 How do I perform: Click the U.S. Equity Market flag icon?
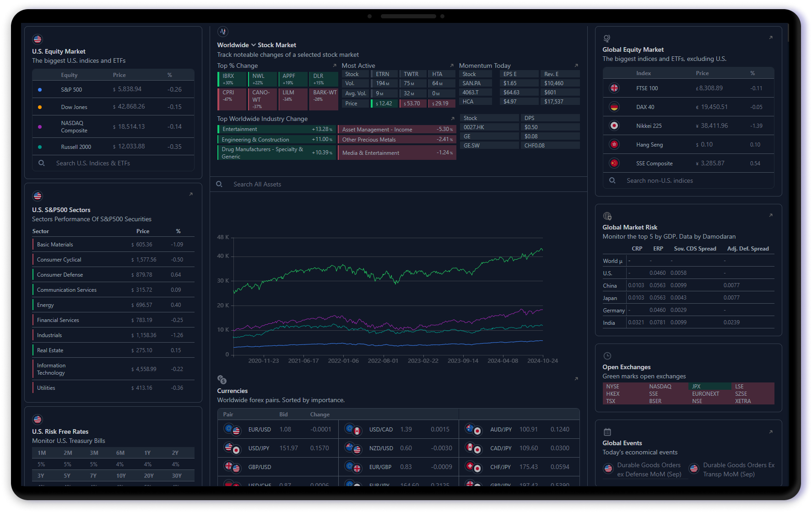(x=38, y=39)
